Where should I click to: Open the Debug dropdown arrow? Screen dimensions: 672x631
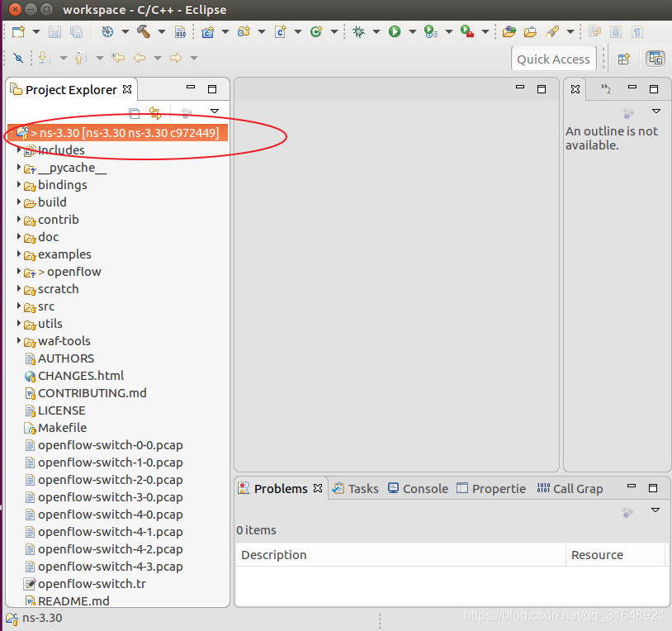point(376,31)
